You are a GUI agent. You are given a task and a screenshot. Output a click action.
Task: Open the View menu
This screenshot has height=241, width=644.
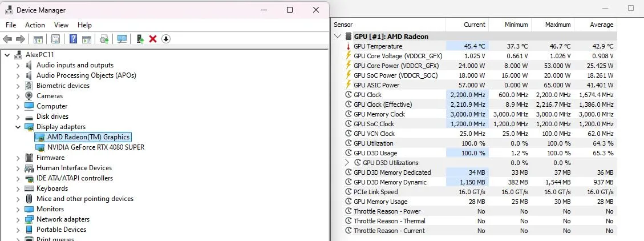click(61, 25)
